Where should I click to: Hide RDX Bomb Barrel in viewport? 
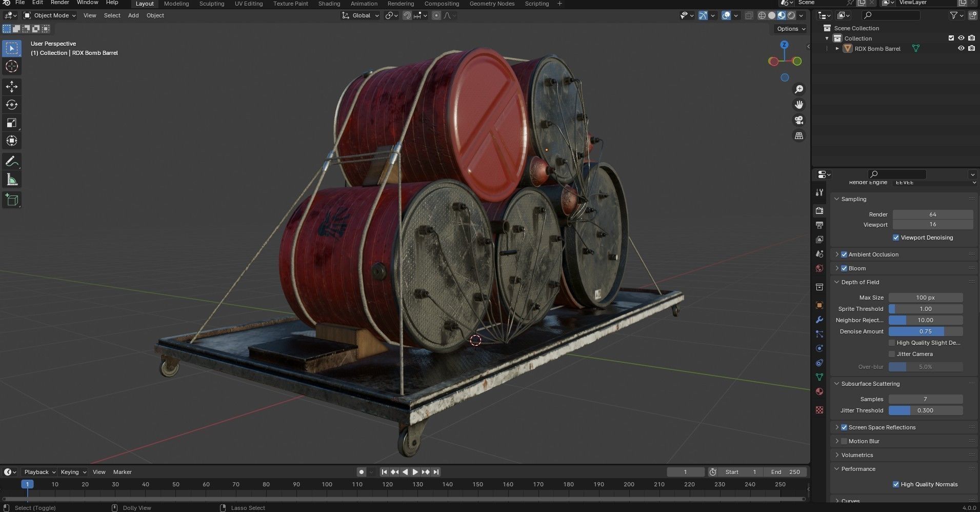pos(961,48)
